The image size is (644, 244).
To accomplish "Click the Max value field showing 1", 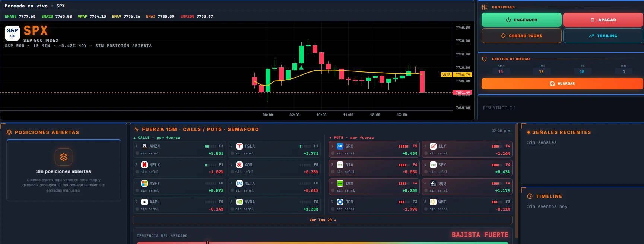I will click(x=624, y=72).
